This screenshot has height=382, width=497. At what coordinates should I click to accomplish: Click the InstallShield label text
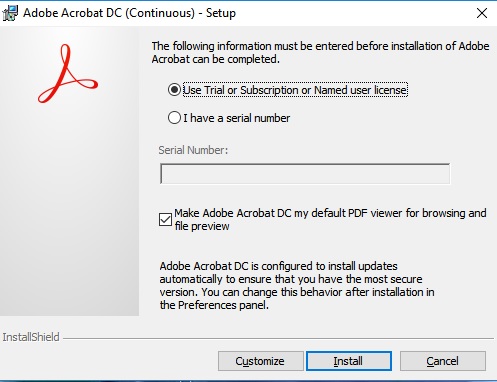tap(31, 337)
